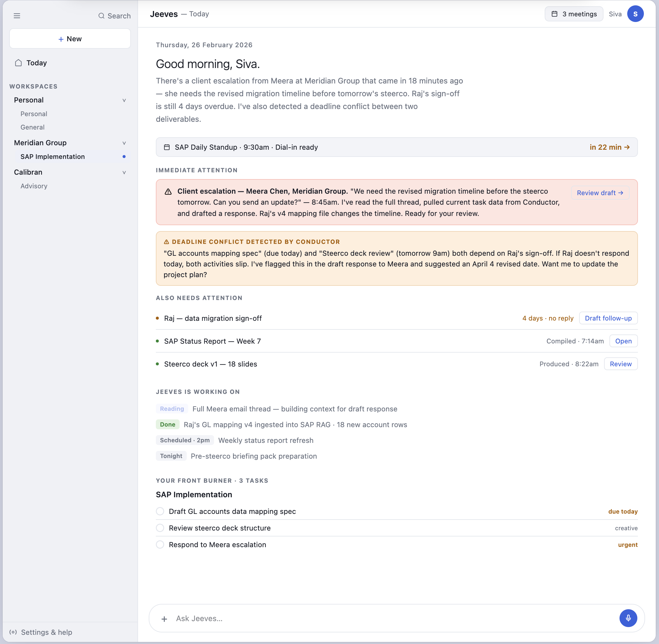Click the Settings & help icon
The height and width of the screenshot is (644, 659).
coord(13,632)
